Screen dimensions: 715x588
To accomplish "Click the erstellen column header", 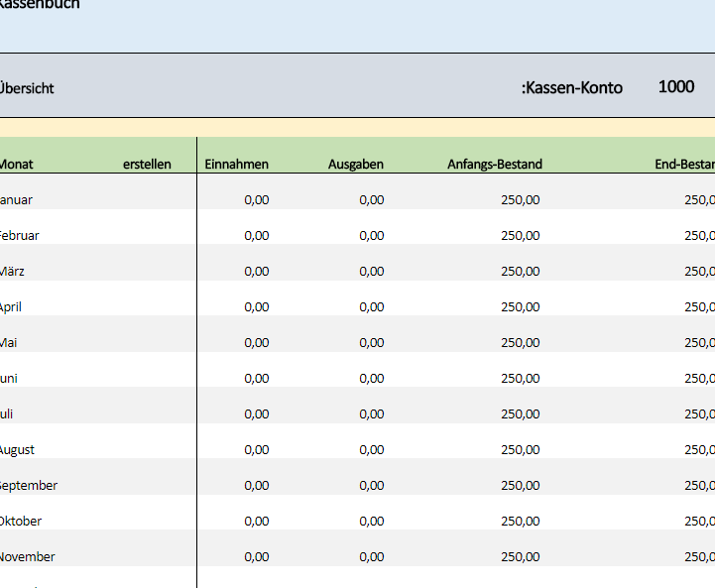I will click(x=147, y=164).
